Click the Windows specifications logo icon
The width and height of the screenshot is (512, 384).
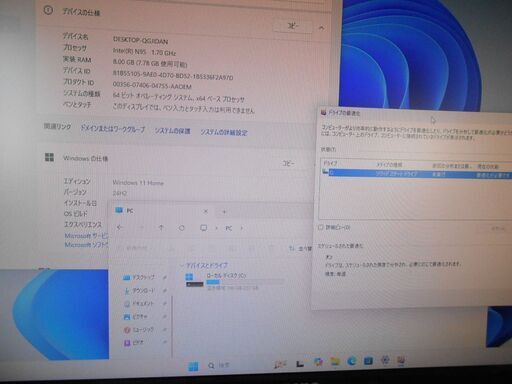49,157
